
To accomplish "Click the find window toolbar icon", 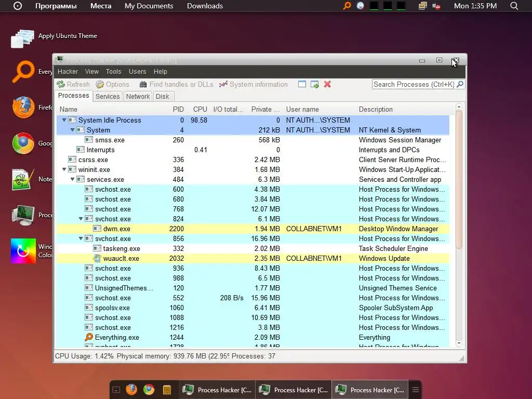I will (x=302, y=84).
